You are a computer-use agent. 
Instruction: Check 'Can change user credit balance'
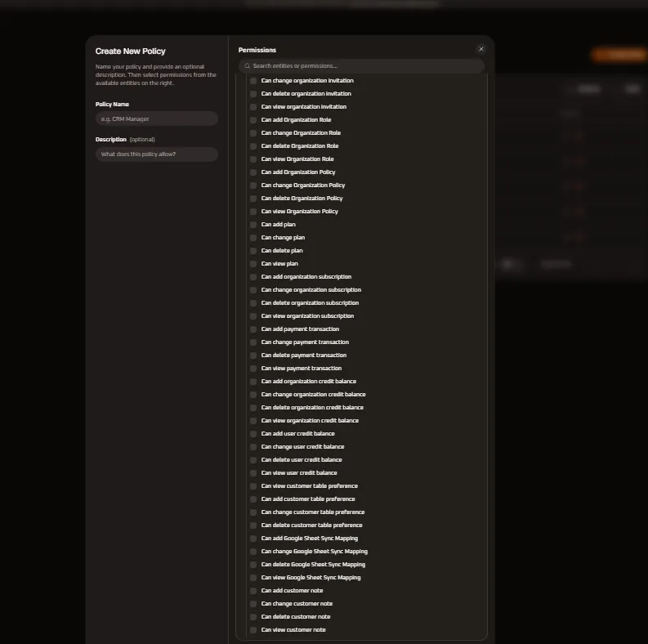(253, 447)
